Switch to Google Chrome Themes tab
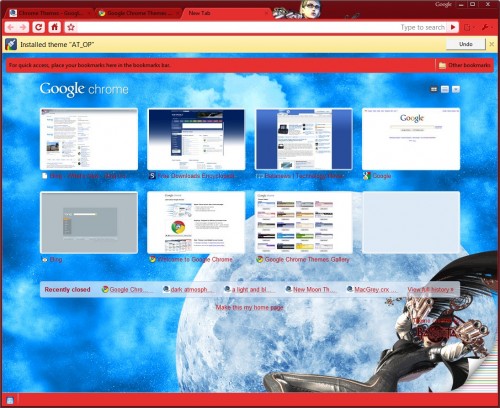Image resolution: width=500 pixels, height=408 pixels. 137,13
